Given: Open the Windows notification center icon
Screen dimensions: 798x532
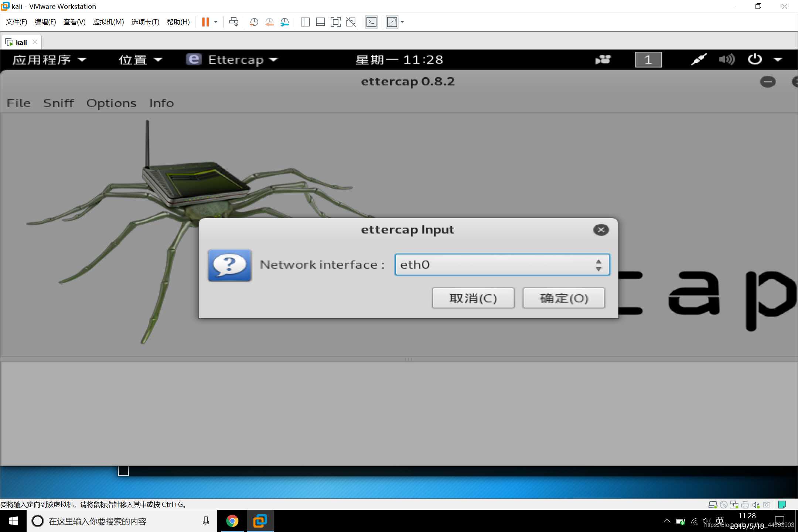Looking at the screenshot, I should coord(780,521).
